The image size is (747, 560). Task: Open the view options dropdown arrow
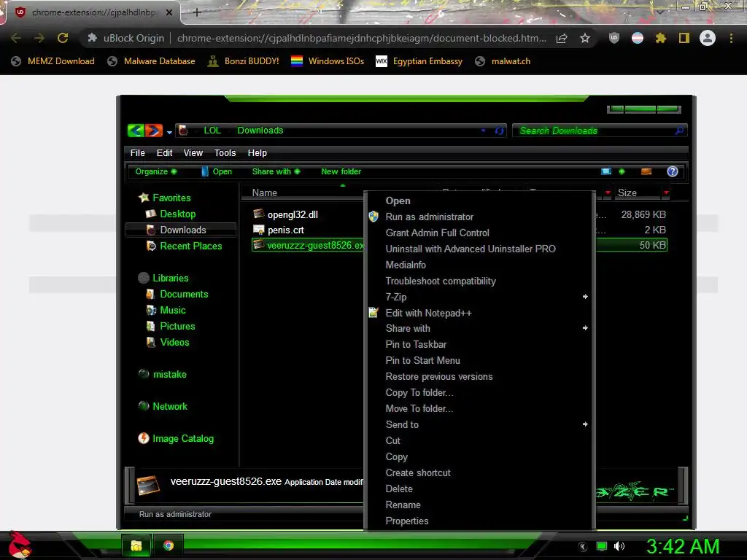tap(622, 171)
